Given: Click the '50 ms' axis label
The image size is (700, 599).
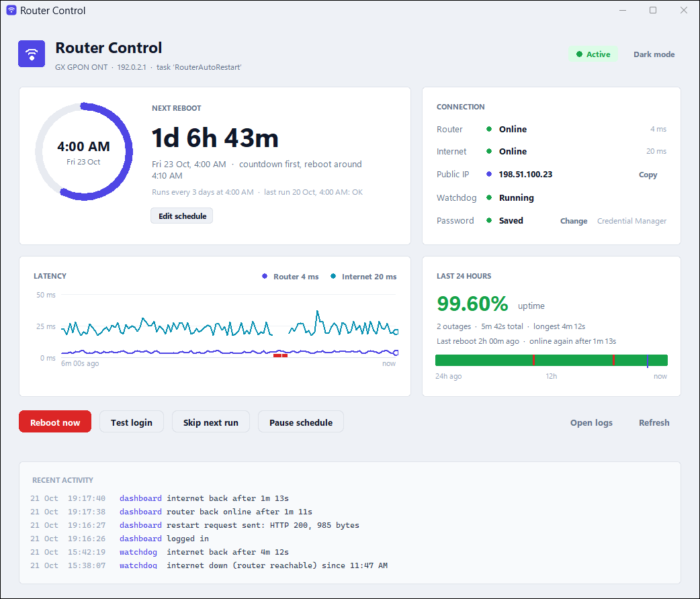Looking at the screenshot, I should pos(46,295).
